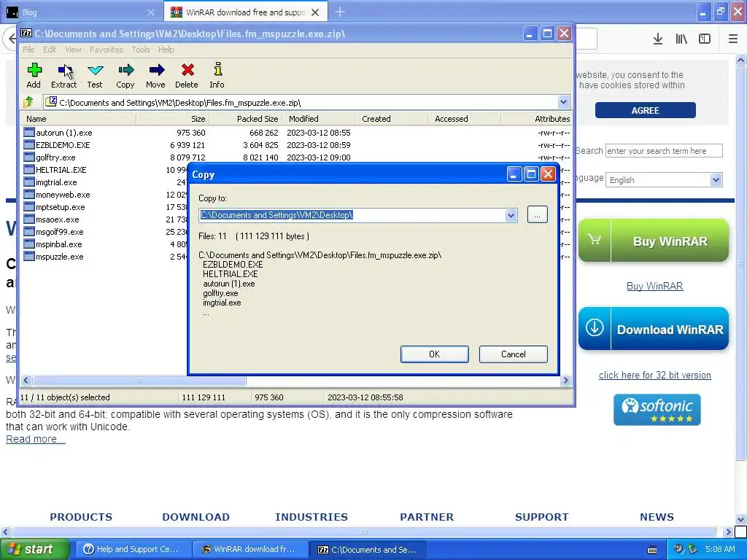The image size is (747, 560).
Task: Click the Read more link
Action: point(35,439)
